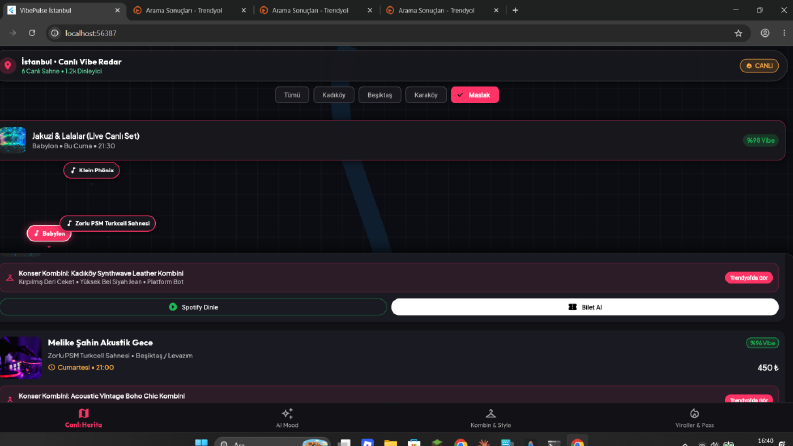The height and width of the screenshot is (446, 793).
Task: Switch to the Kombin & Style tab
Action: [x=491, y=418]
